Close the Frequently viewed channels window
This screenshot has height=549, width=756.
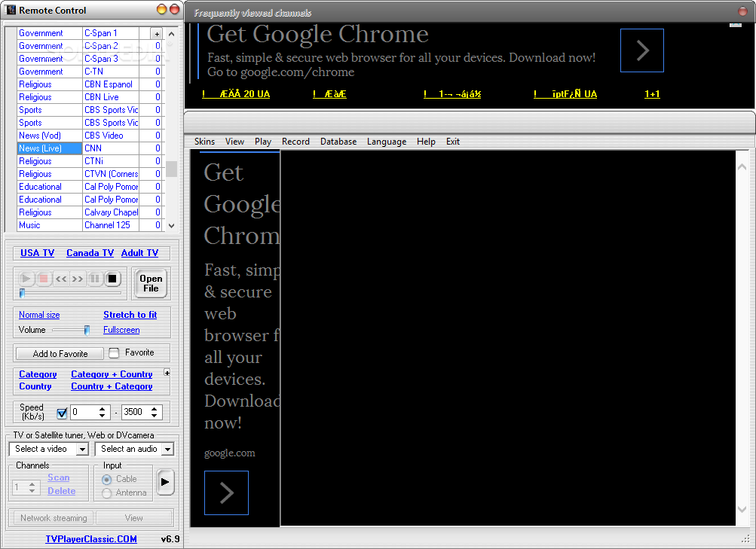point(743,11)
